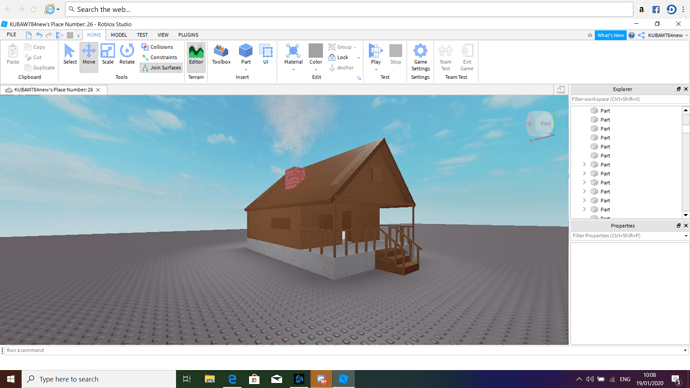Undock the Explorer panel
Viewport: 690px width, 388px height.
click(x=679, y=89)
